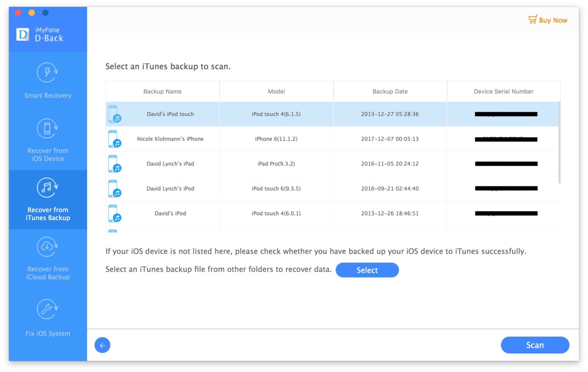The width and height of the screenshot is (588, 372).
Task: Click Select to choose backup folder
Action: pos(367,270)
